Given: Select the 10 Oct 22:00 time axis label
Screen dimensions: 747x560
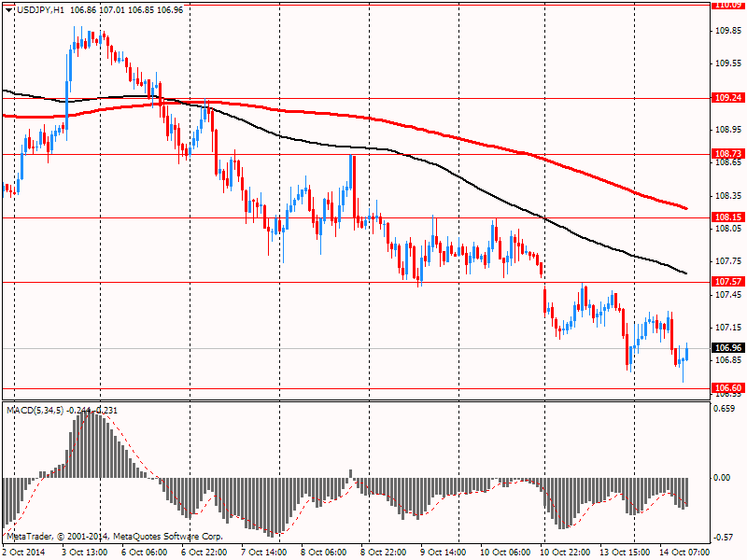Looking at the screenshot, I should tap(563, 553).
